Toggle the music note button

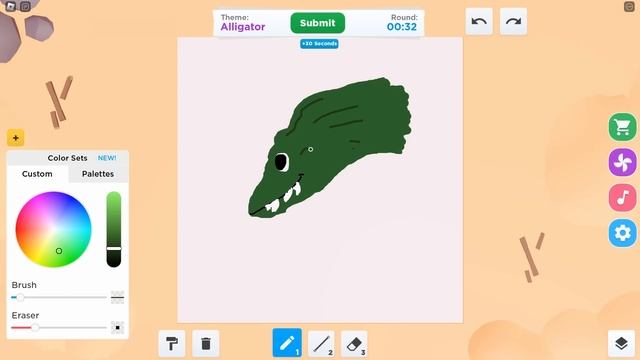[x=622, y=198]
